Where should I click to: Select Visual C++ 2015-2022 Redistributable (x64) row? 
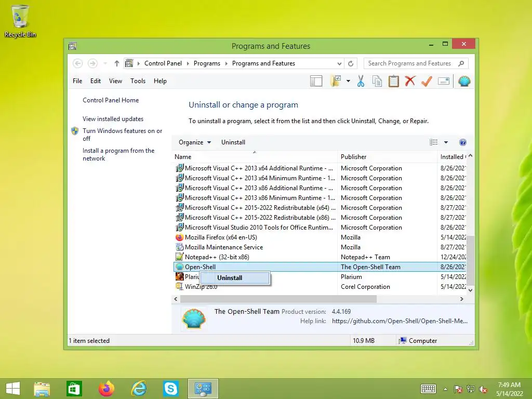click(x=320, y=208)
